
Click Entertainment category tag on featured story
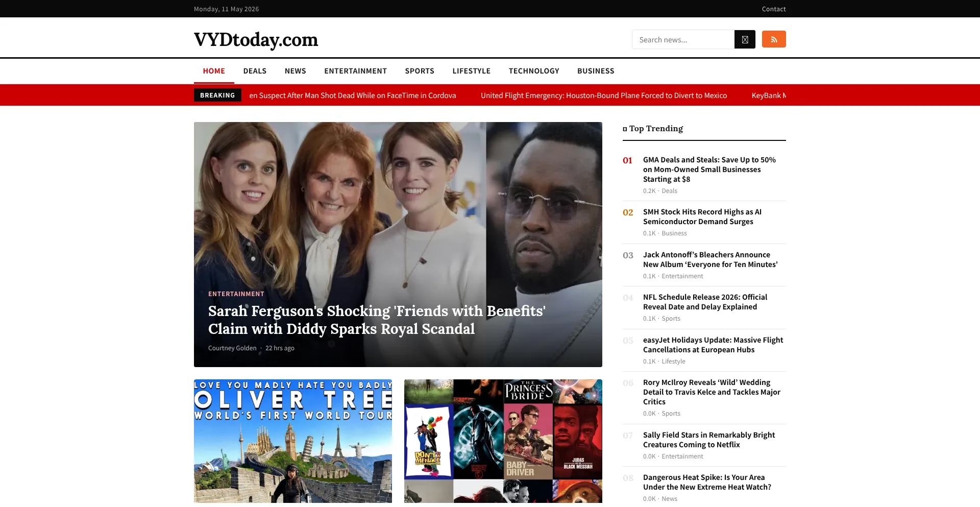[x=236, y=294]
